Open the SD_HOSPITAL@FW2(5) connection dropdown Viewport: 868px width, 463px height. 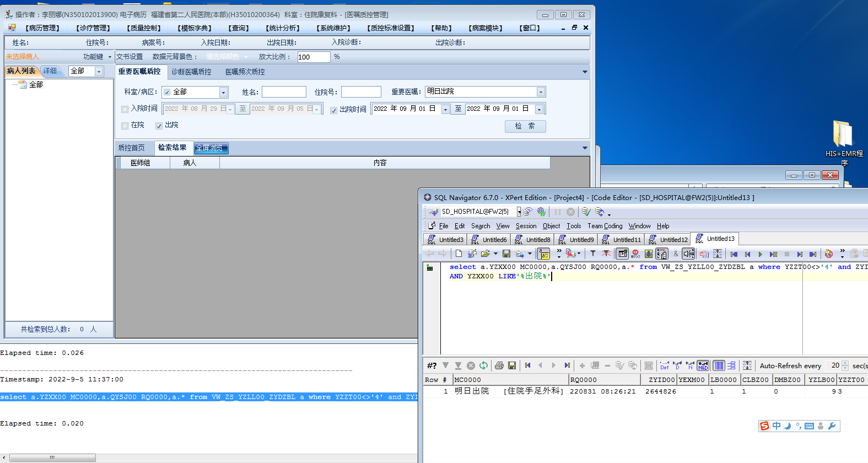coord(519,212)
